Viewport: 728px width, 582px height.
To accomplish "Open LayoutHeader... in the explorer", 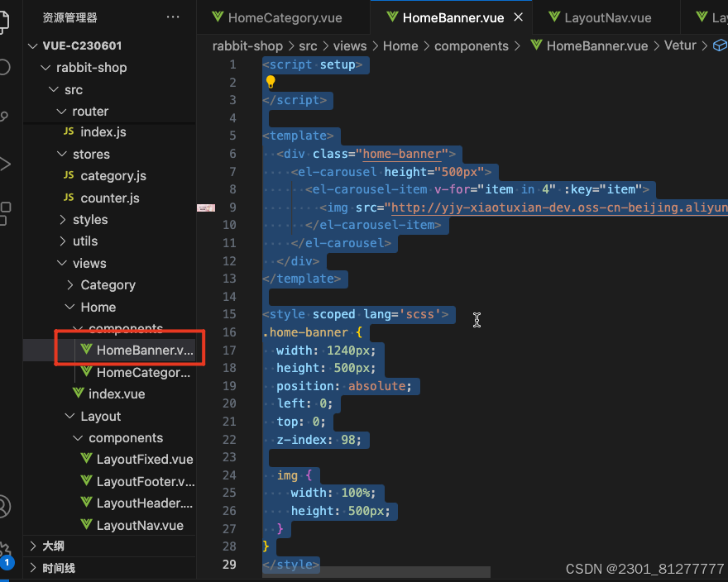I will (145, 503).
